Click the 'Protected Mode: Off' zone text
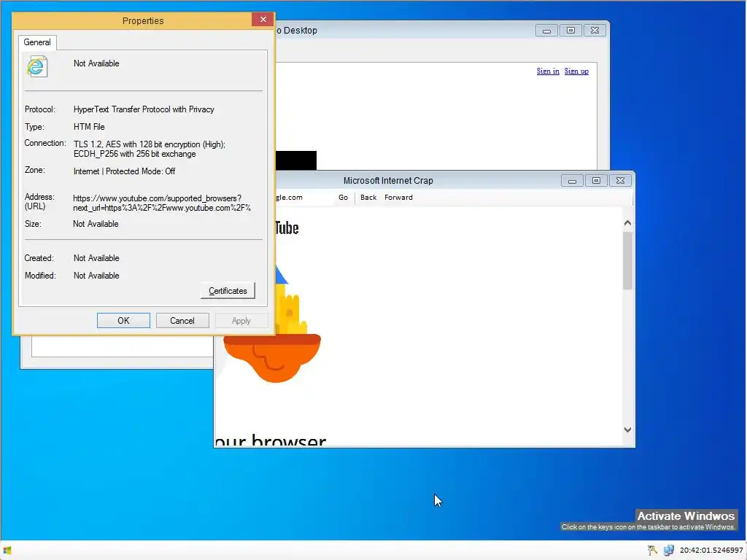Viewport: 747px width, 560px height. point(140,171)
